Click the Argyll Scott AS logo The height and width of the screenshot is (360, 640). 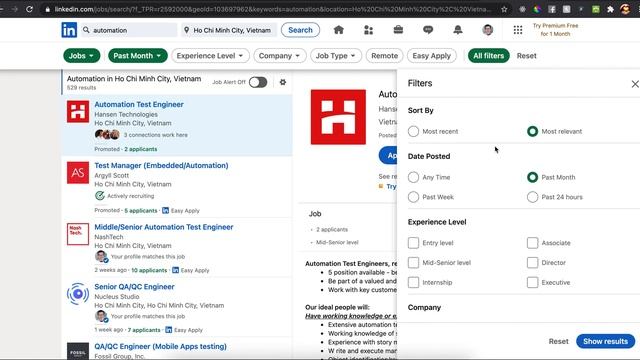tap(78, 173)
